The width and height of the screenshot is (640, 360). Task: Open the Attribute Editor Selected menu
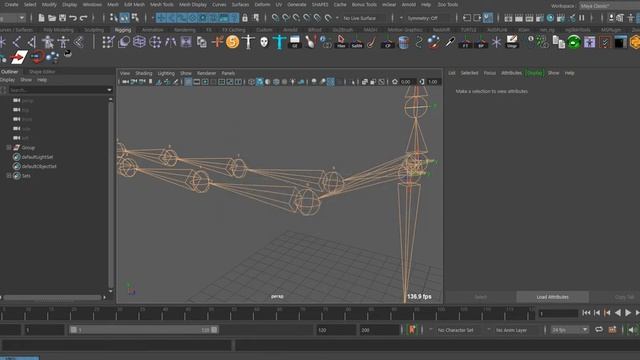pos(469,73)
